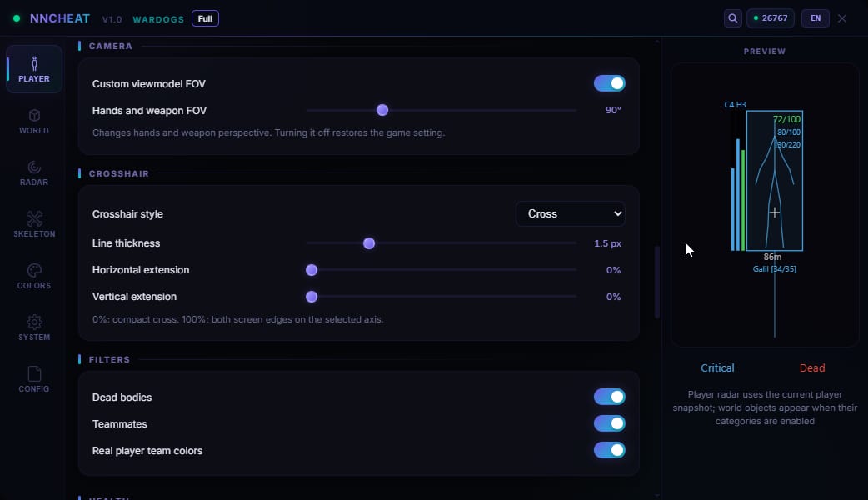The image size is (868, 500).
Task: Select the Config file section
Action: tap(34, 380)
